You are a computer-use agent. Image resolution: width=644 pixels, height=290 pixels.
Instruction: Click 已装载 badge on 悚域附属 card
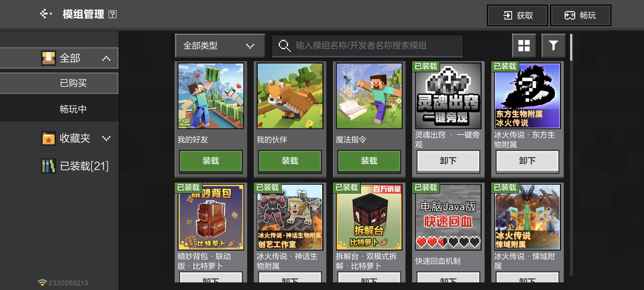(505, 188)
